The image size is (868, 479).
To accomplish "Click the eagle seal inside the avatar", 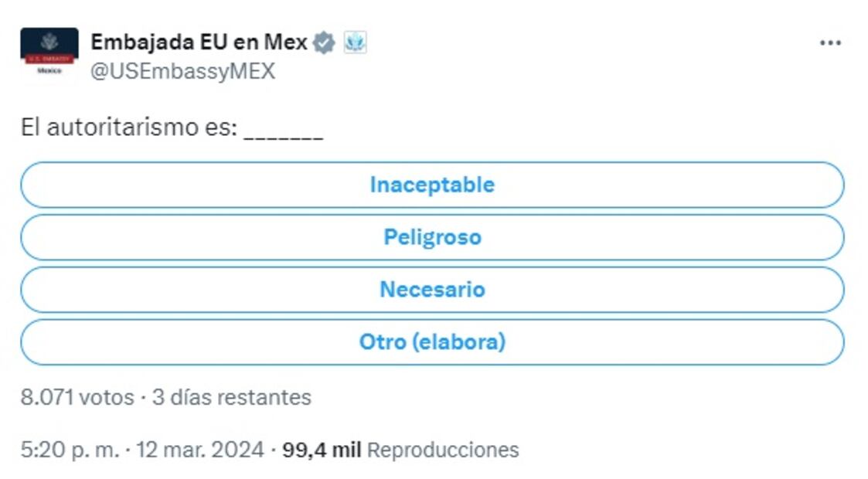I will pos(49,41).
